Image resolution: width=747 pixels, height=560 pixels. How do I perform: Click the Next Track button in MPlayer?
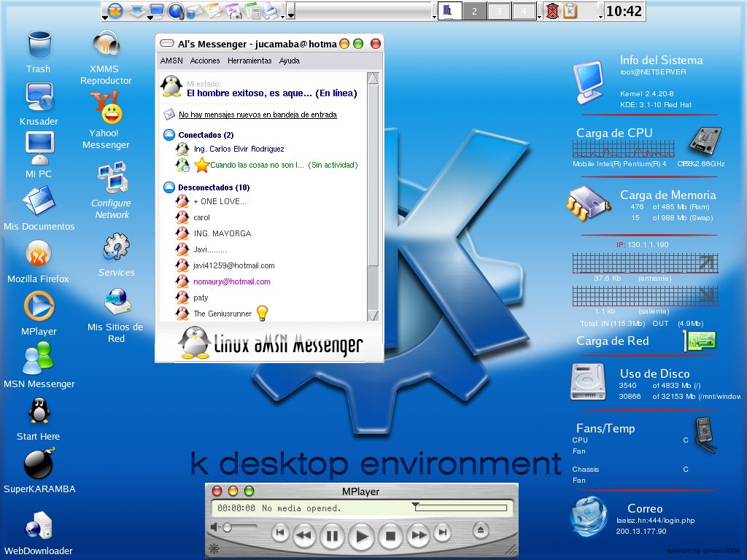coord(443,532)
